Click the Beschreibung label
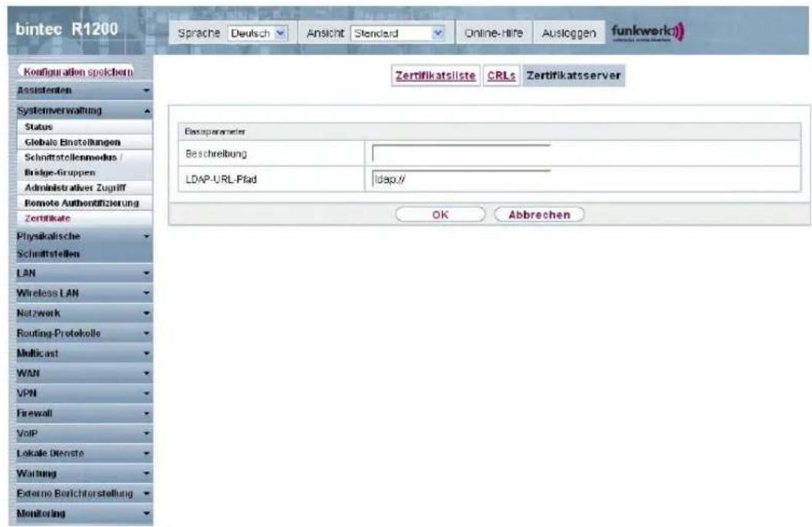The width and height of the screenshot is (812, 527). (216, 154)
